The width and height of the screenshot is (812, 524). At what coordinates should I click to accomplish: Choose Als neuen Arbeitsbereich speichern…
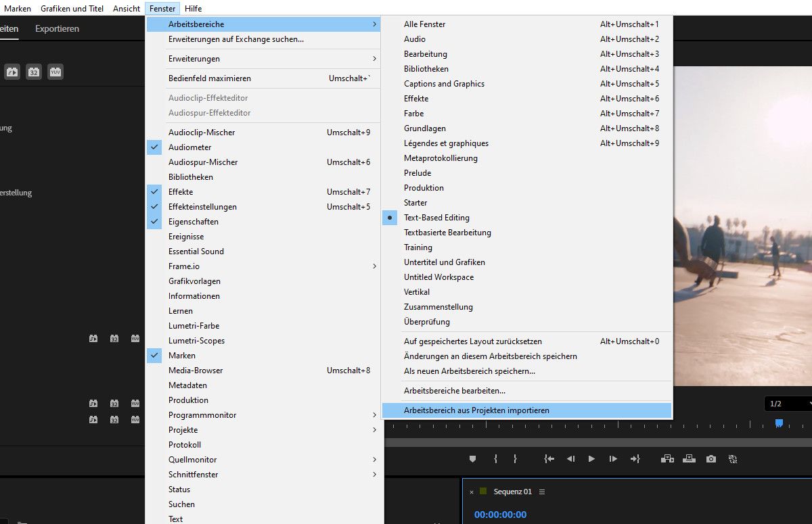pos(526,371)
